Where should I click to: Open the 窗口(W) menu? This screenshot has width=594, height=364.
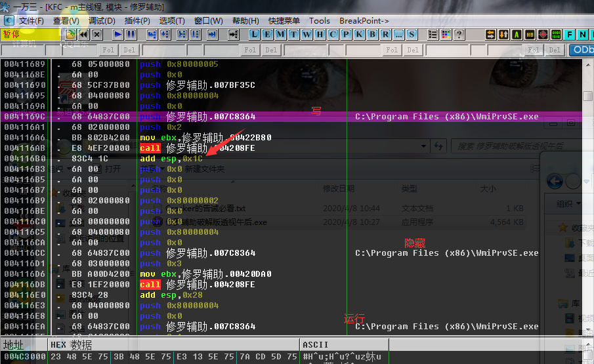coord(208,21)
